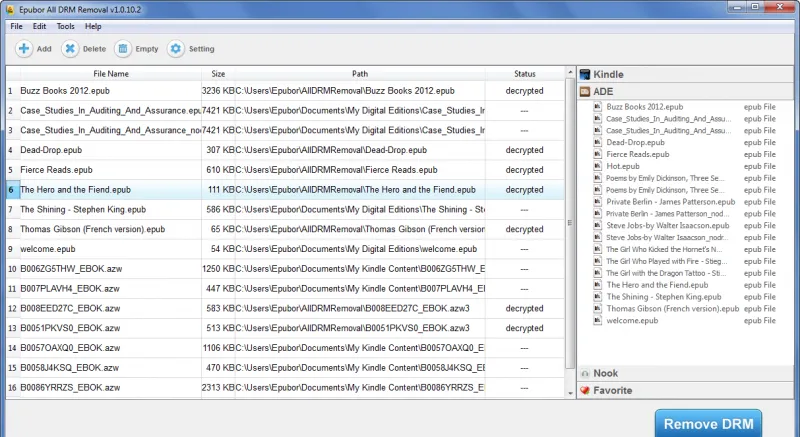Viewport: 800px width, 437px height.
Task: Click file icon beside Steve Jobs-by Walter Isaacson.epub
Action: pyautogui.click(x=597, y=225)
